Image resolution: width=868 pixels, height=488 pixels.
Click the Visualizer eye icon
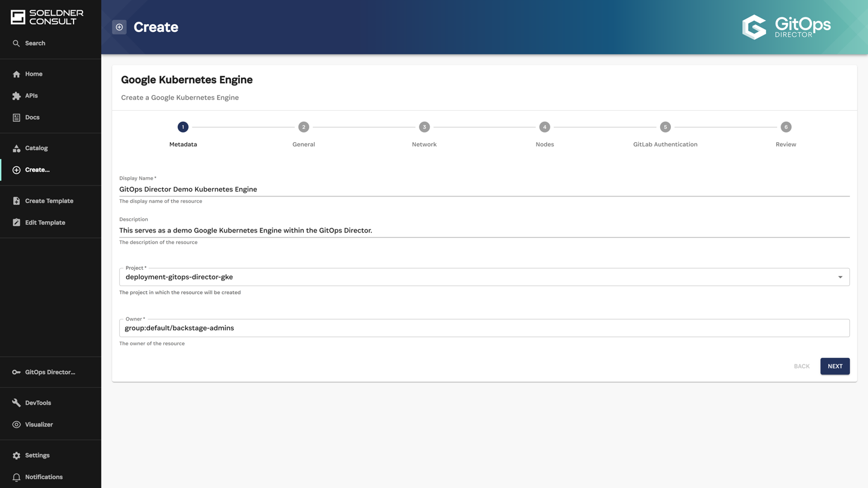(x=16, y=425)
